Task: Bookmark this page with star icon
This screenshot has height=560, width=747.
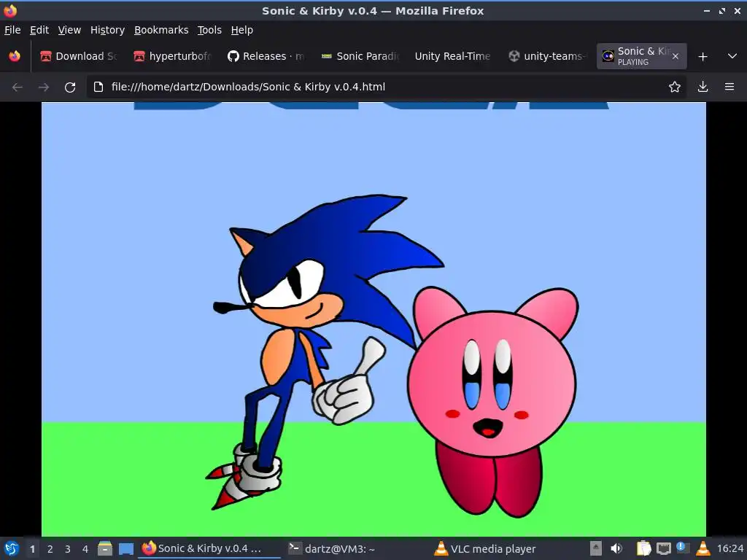Action: click(675, 87)
